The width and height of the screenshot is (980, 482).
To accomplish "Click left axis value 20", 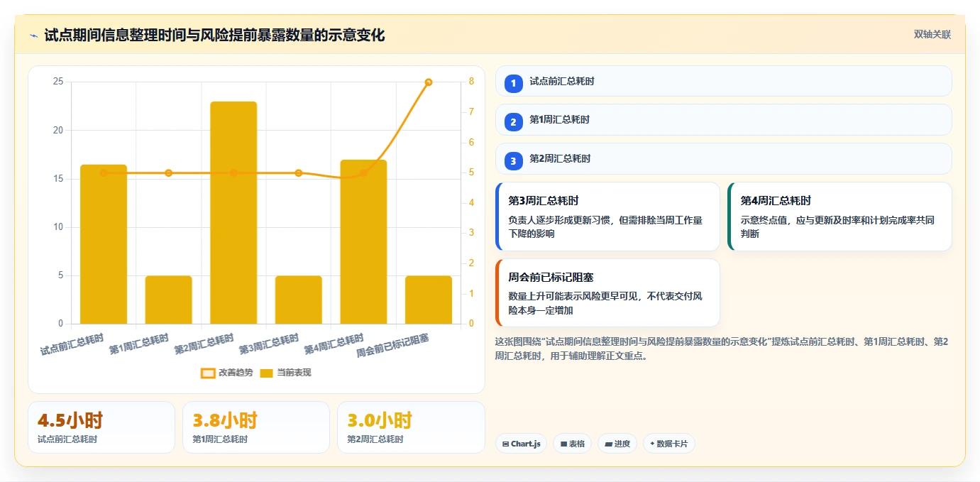I will pos(58,131).
